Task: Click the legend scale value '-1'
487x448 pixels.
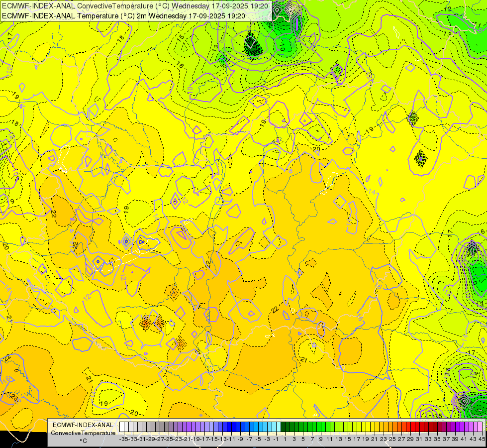Action: tap(276, 440)
